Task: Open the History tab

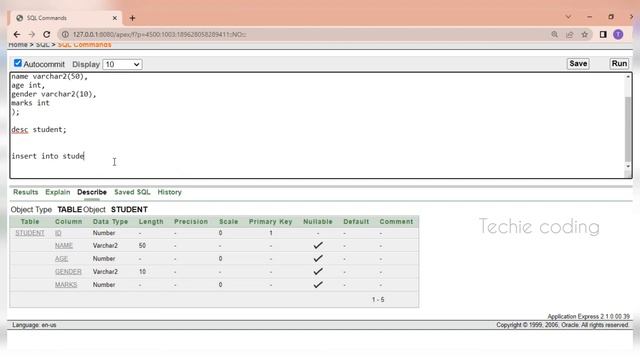Action: tap(169, 192)
